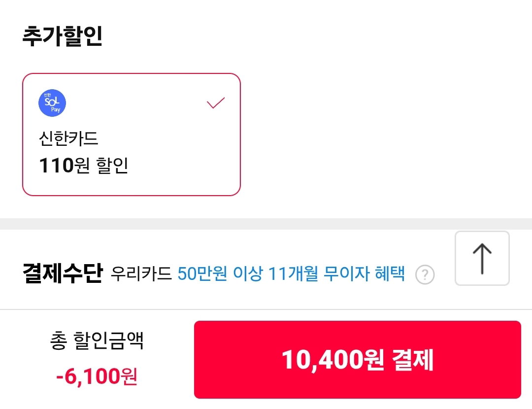Image resolution: width=532 pixels, height=409 pixels.
Task: Click the Shinhan SOL Pay logo icon
Action: coord(52,103)
